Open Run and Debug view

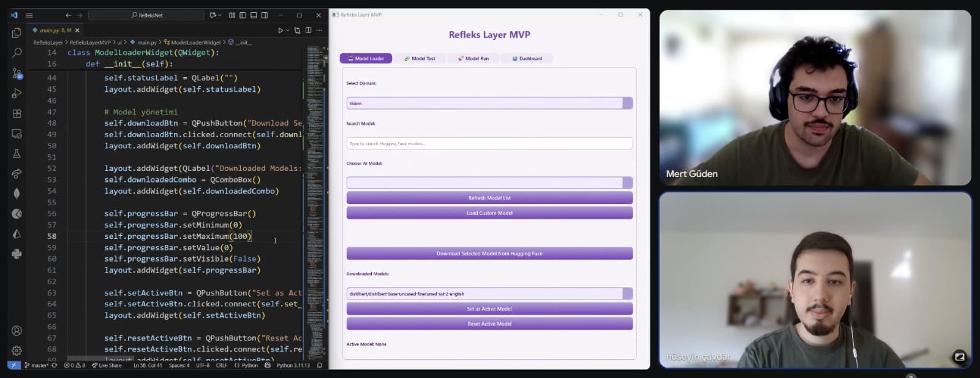(17, 94)
